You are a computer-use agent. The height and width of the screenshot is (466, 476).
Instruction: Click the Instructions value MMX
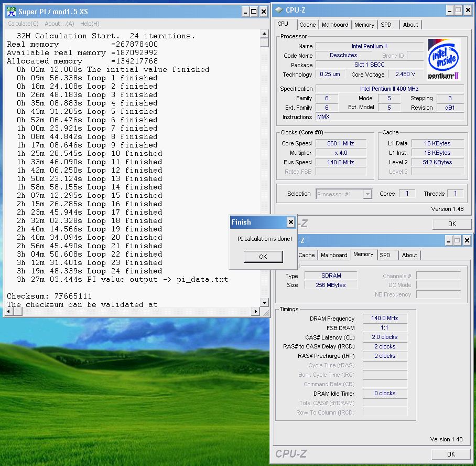[390, 116]
